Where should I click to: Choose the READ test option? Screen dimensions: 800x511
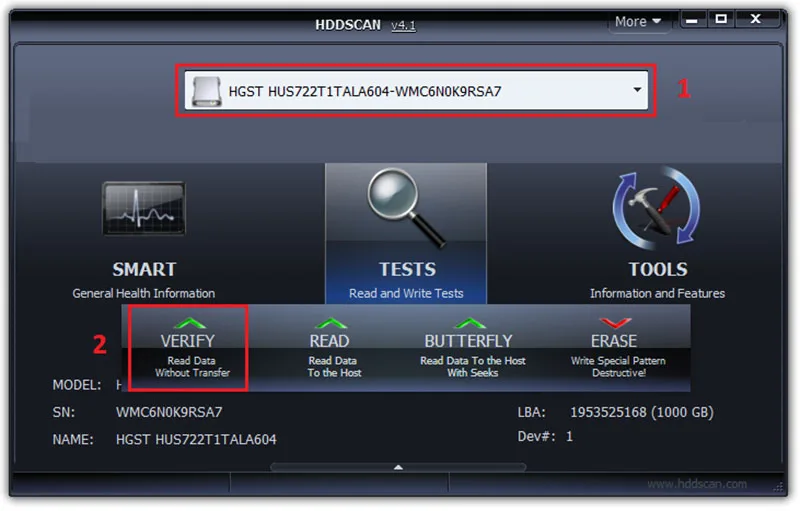click(x=333, y=348)
